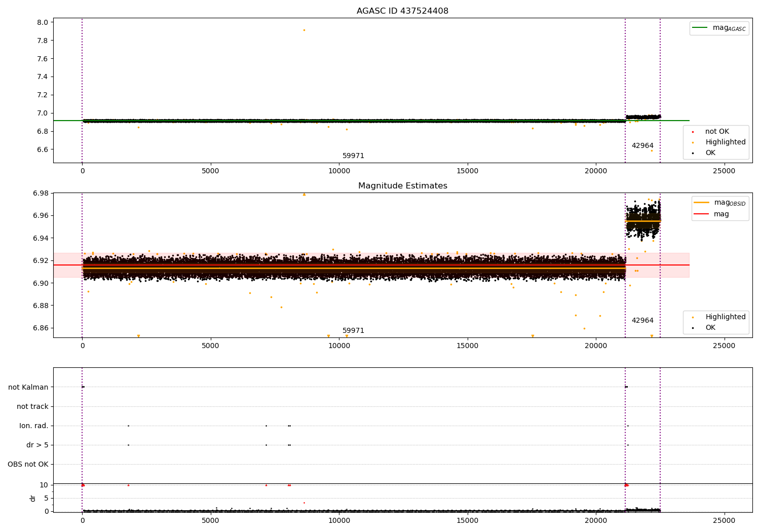The image size is (760, 532).
Task: Click the '8.0' y-axis tick in top plot
Action: [x=43, y=22]
